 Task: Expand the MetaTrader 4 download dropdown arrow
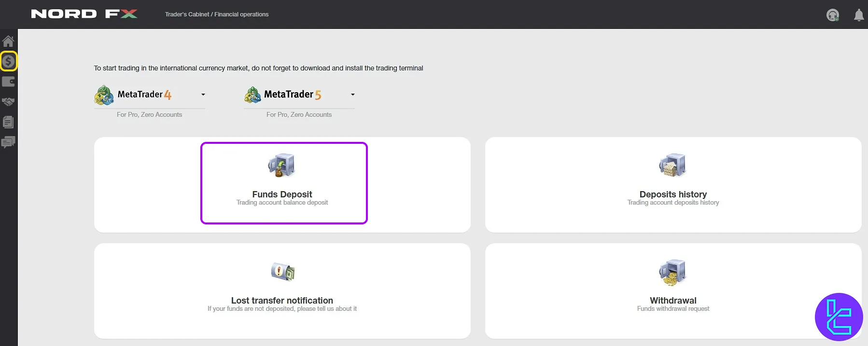[203, 95]
